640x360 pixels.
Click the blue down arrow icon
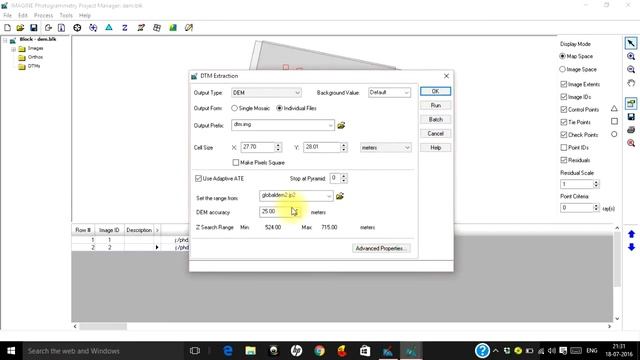tap(631, 247)
